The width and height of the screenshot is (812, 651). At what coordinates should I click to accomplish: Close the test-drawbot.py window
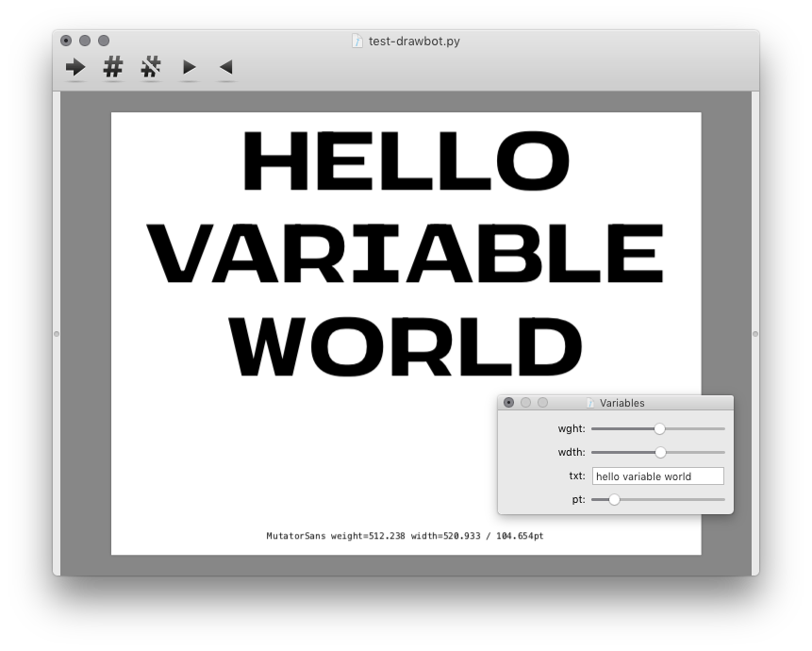coord(66,41)
